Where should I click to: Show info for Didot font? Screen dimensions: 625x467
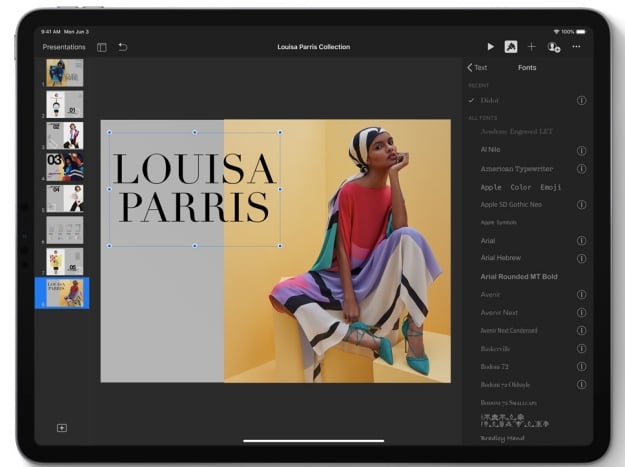pyautogui.click(x=581, y=101)
